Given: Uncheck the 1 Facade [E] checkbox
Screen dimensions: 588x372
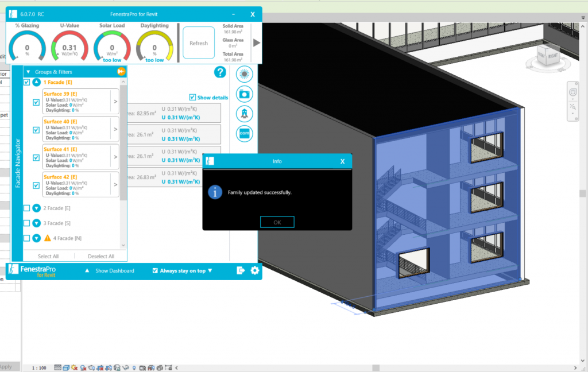Looking at the screenshot, I should pos(26,82).
